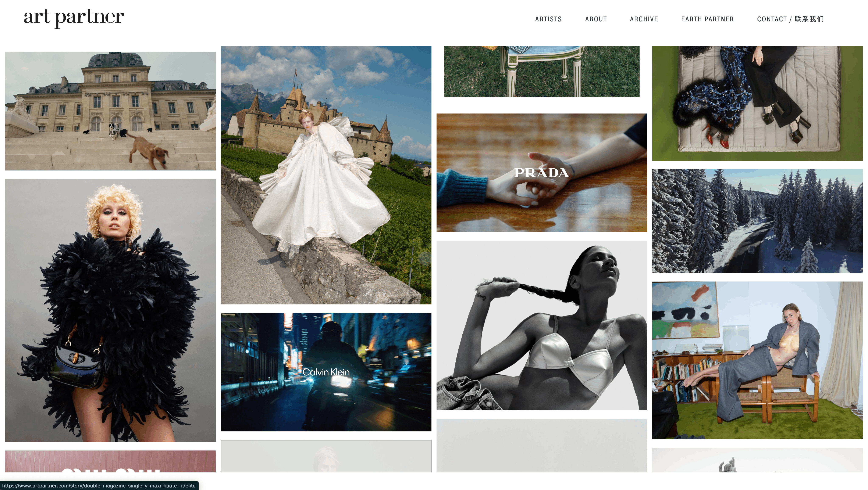Screen dimensions: 868x490
Task: Open the black feather coat portrait
Action: [110, 310]
